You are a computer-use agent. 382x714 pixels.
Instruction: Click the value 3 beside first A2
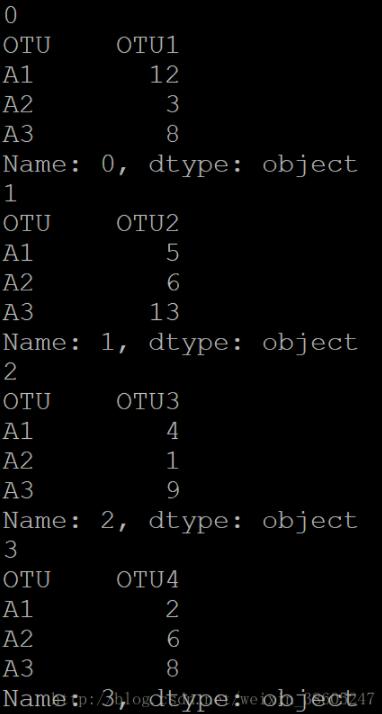[173, 105]
